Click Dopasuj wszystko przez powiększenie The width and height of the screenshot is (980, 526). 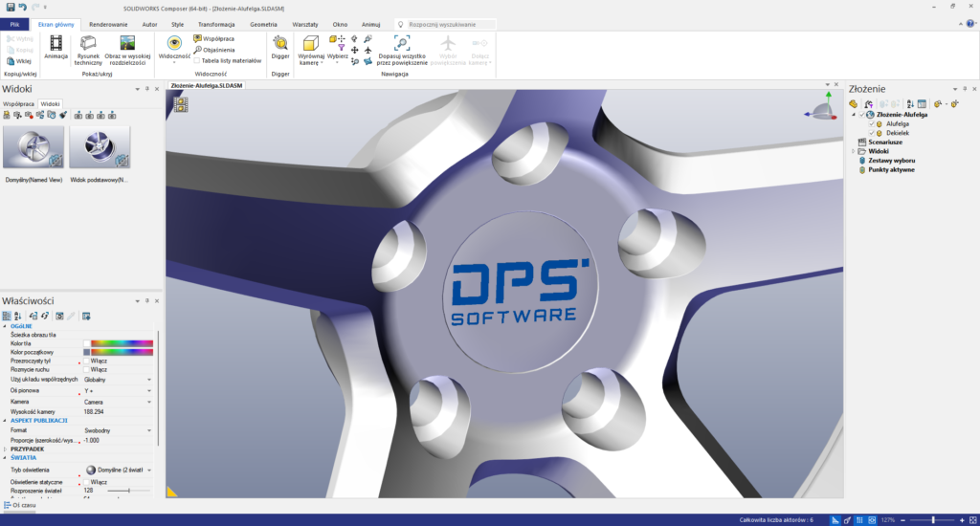(402, 43)
